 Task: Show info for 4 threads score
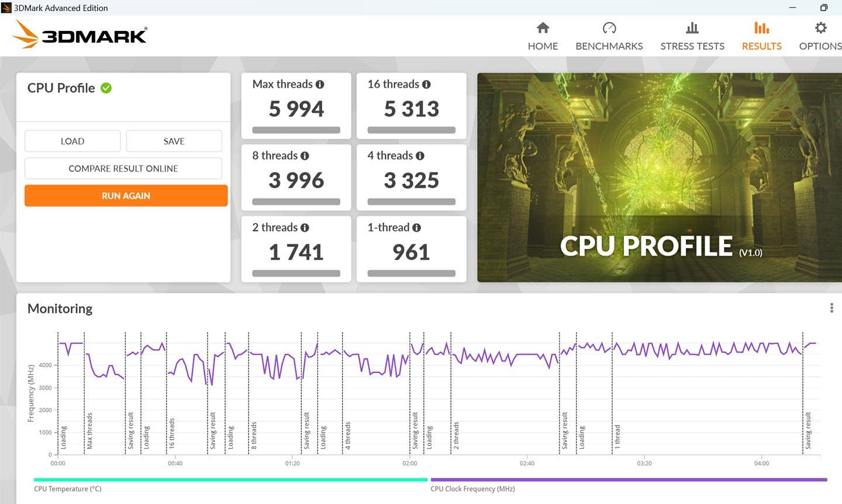pyautogui.click(x=420, y=156)
